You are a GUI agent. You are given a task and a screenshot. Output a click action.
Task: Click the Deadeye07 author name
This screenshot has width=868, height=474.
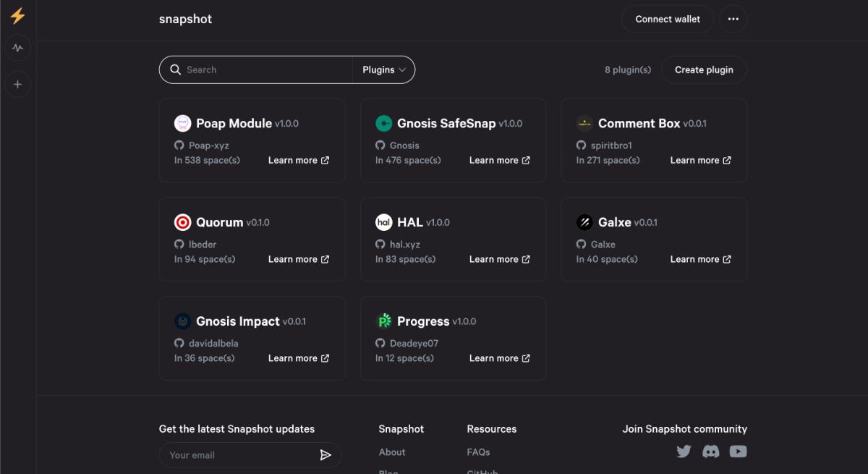point(414,343)
